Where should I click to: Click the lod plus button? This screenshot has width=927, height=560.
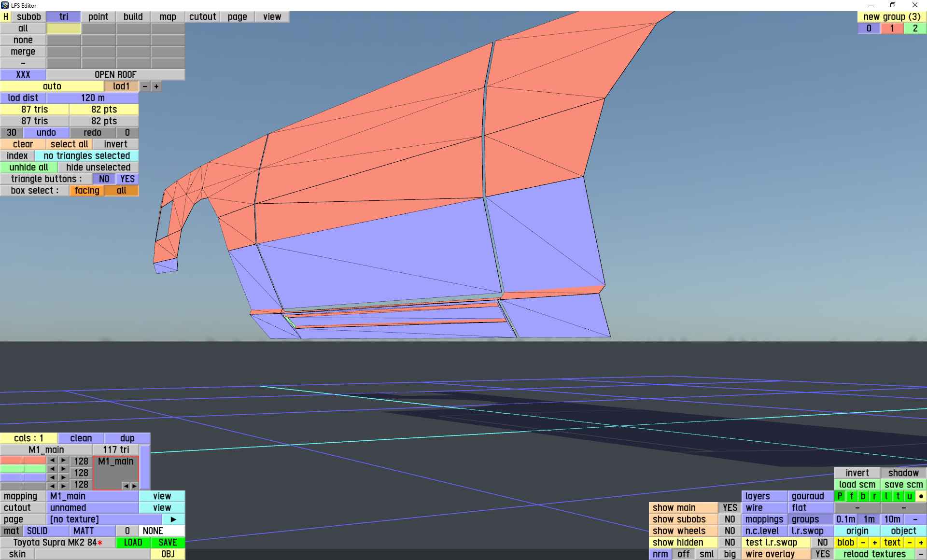coord(156,86)
